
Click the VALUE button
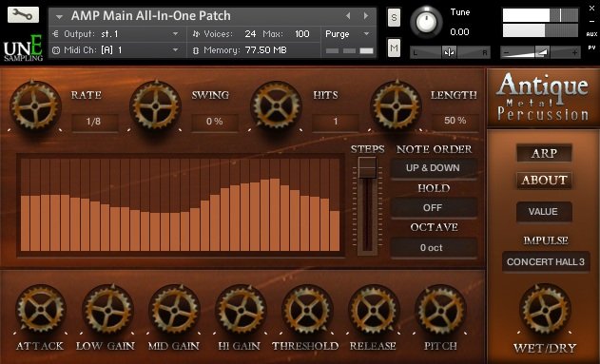tap(544, 211)
